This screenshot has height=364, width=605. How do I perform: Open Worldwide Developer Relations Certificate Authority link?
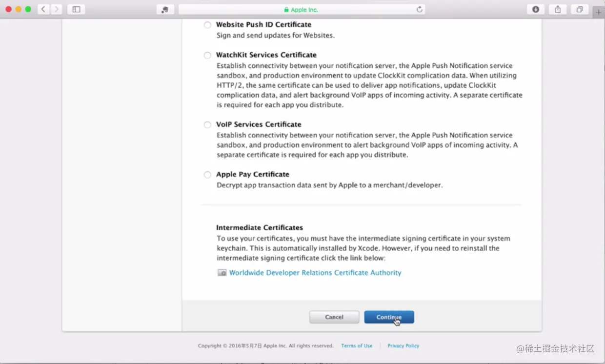tap(315, 273)
